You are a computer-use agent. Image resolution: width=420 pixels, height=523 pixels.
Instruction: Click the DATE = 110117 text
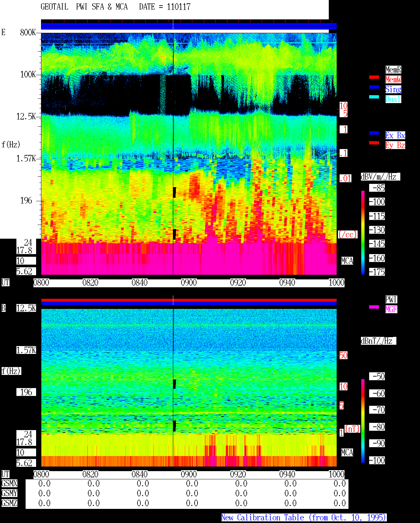click(165, 7)
